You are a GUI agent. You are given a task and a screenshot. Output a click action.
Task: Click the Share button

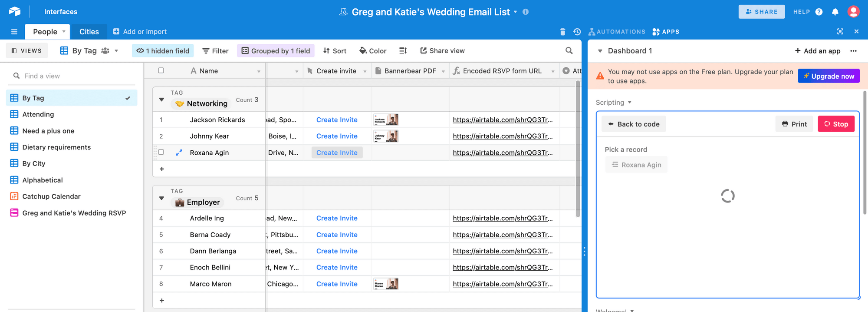click(762, 12)
